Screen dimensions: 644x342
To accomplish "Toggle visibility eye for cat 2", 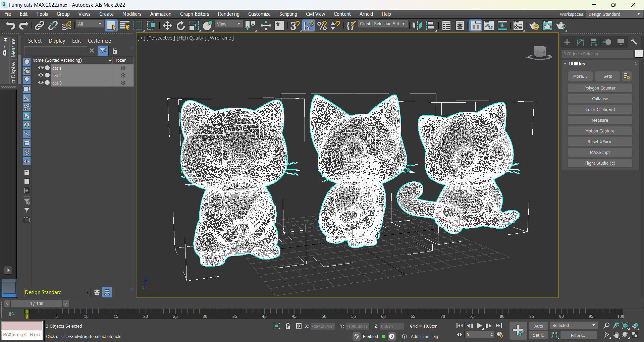I will click(41, 75).
